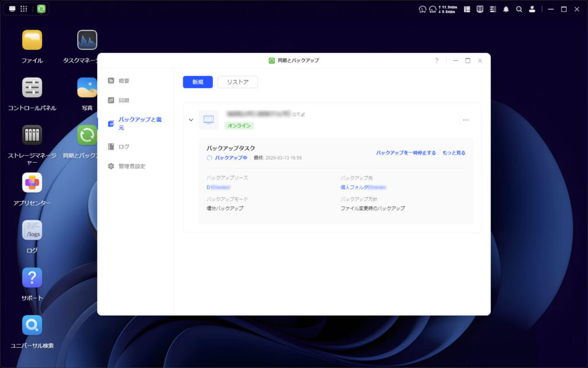Select the ログ section in the sidebar
This screenshot has height=368, width=588.
pyautogui.click(x=124, y=147)
